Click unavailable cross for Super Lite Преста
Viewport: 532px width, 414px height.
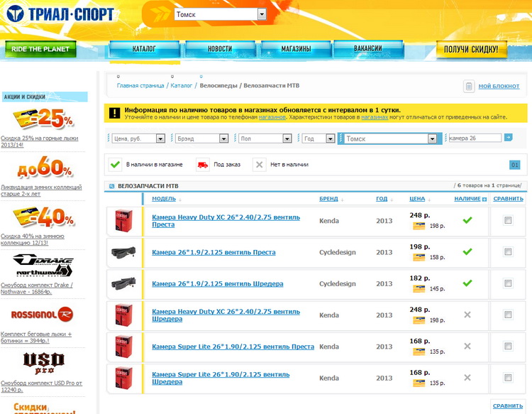coord(467,346)
